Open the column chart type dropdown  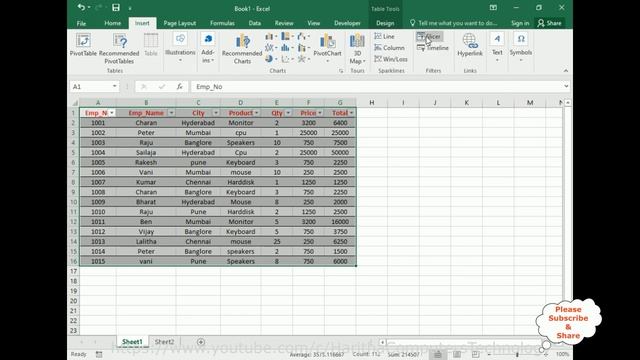click(271, 36)
